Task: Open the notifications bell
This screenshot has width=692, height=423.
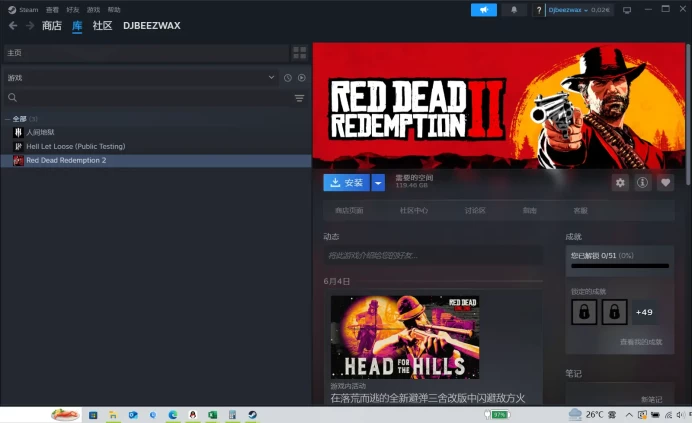Action: click(x=514, y=10)
